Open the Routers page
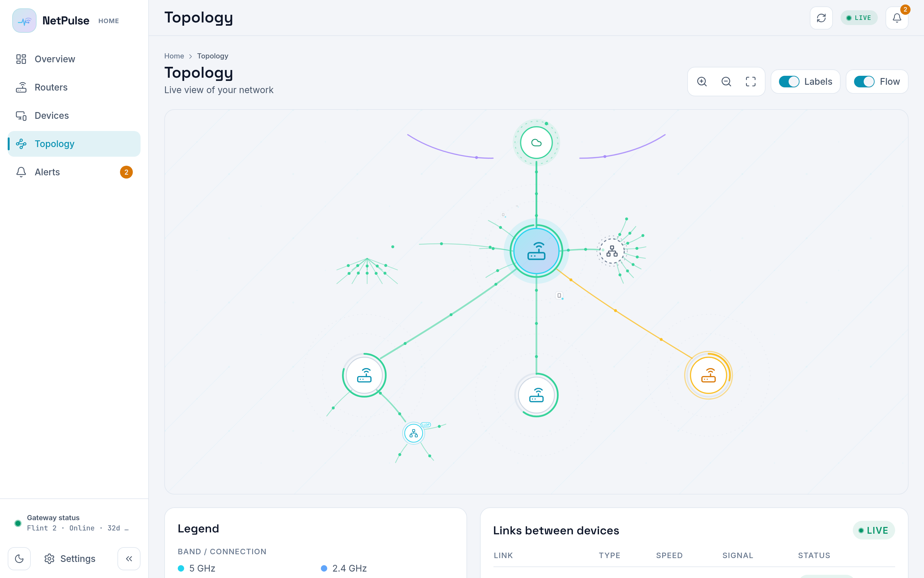 (74, 87)
